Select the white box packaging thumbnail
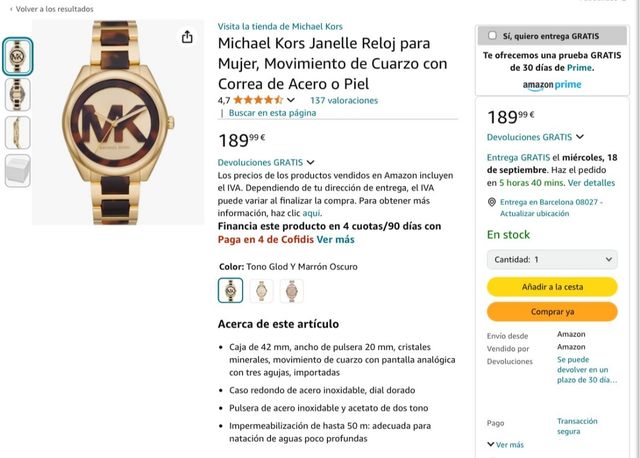 coord(18,171)
